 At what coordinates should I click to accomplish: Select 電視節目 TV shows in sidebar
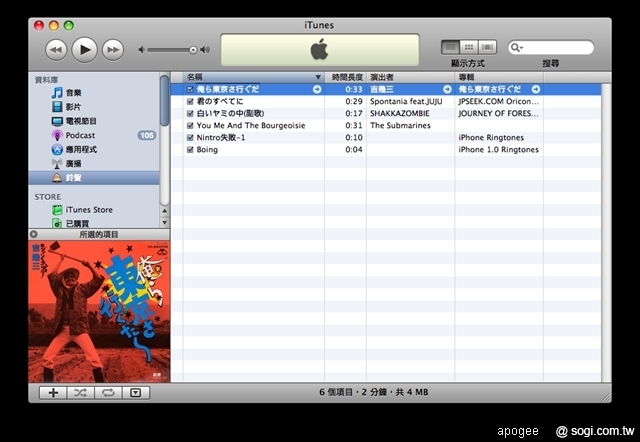[81, 121]
